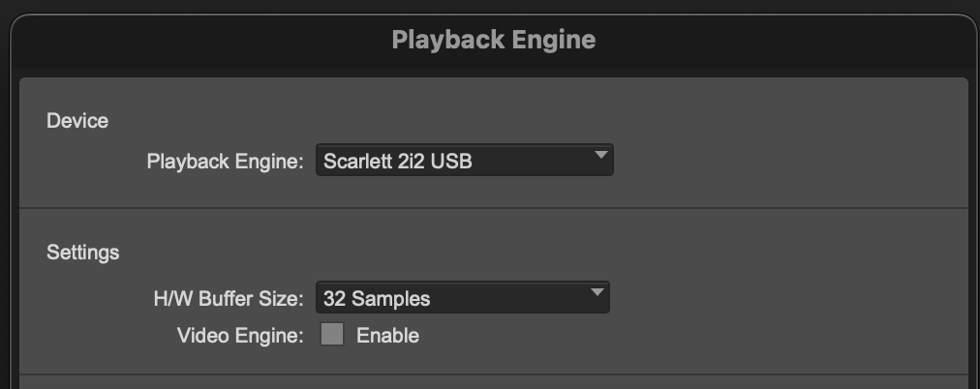Click empty space right of Enable label
This screenshot has width=980, height=389.
click(x=678, y=336)
